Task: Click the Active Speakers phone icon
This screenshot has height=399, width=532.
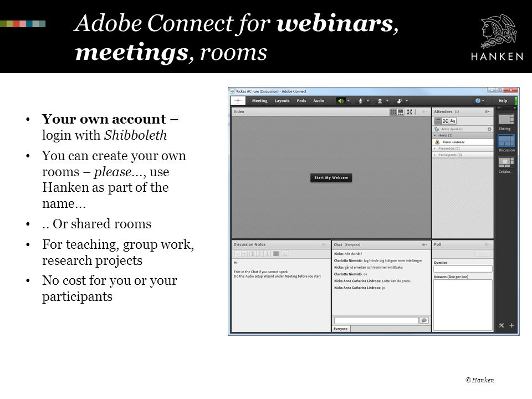Action: pyautogui.click(x=437, y=129)
